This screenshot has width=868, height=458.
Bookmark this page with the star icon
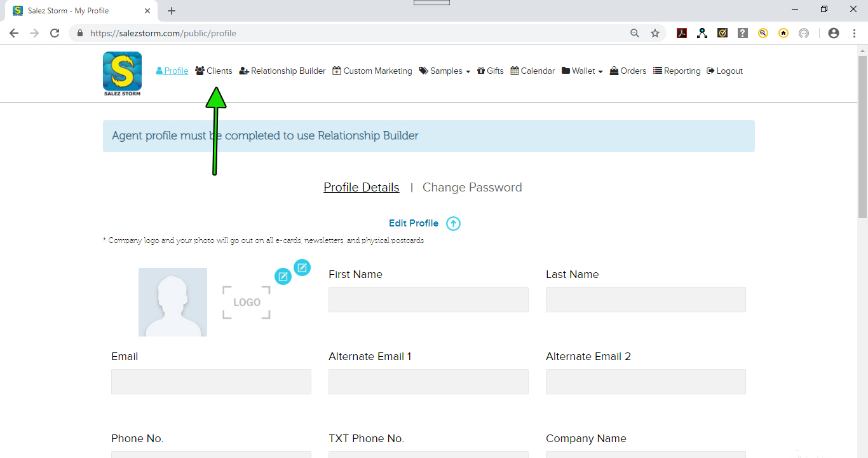point(655,33)
